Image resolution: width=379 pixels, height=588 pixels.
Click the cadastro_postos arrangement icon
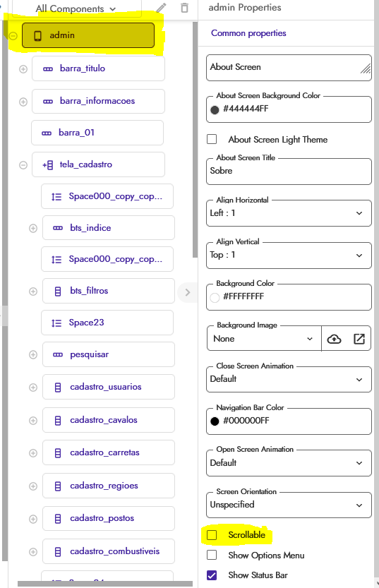58,519
